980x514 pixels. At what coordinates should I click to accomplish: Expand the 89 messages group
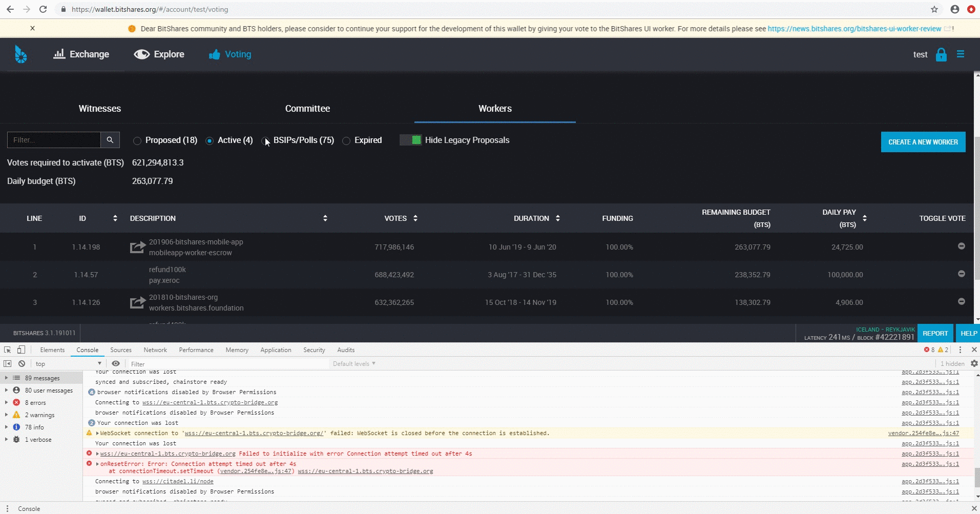6,378
